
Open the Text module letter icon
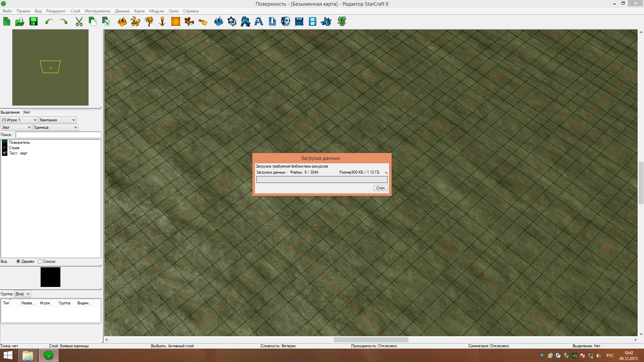[259, 22]
